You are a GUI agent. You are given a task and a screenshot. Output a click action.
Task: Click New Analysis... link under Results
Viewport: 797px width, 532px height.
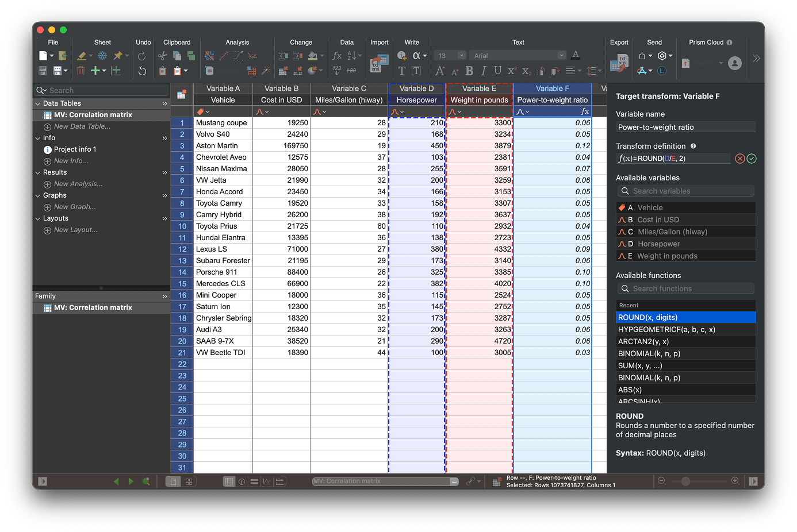click(x=78, y=184)
